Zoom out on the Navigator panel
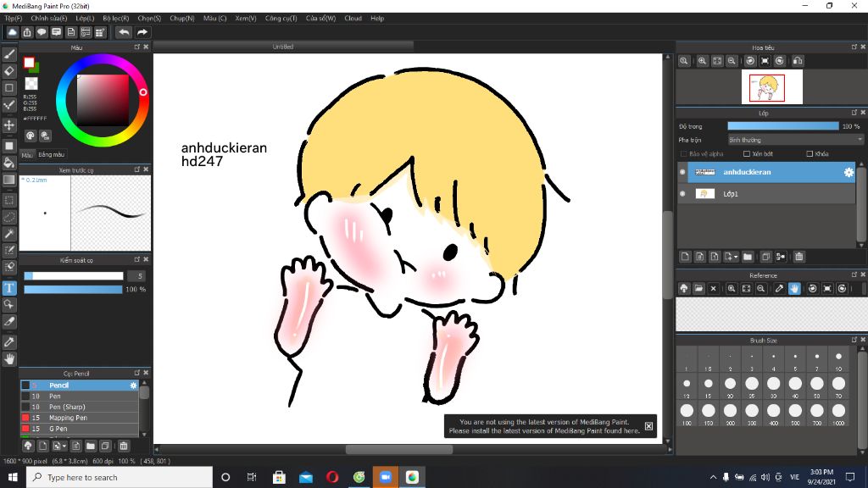 732,61
